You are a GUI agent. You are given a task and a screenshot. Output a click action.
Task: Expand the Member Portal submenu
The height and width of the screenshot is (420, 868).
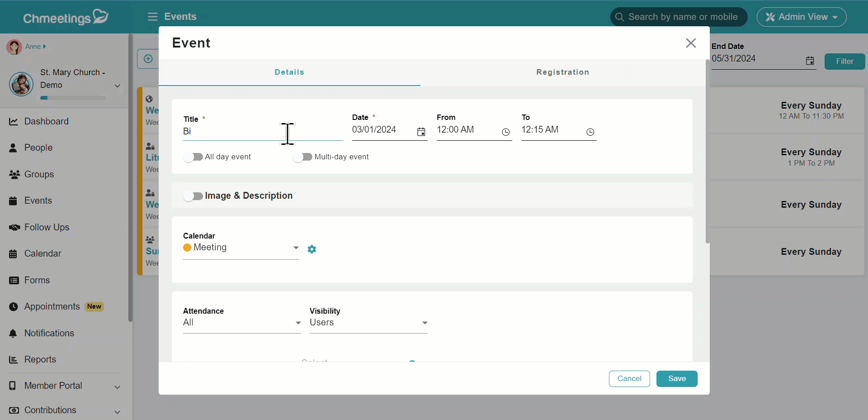[x=118, y=387]
